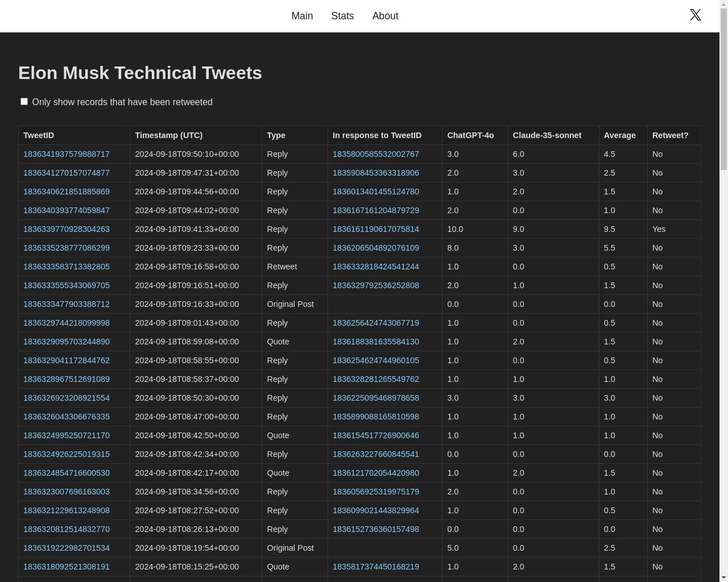Screen dimensions: 728x582
Task: Open replied-to tweet 1836329792536252808
Action: pyautogui.click(x=376, y=285)
